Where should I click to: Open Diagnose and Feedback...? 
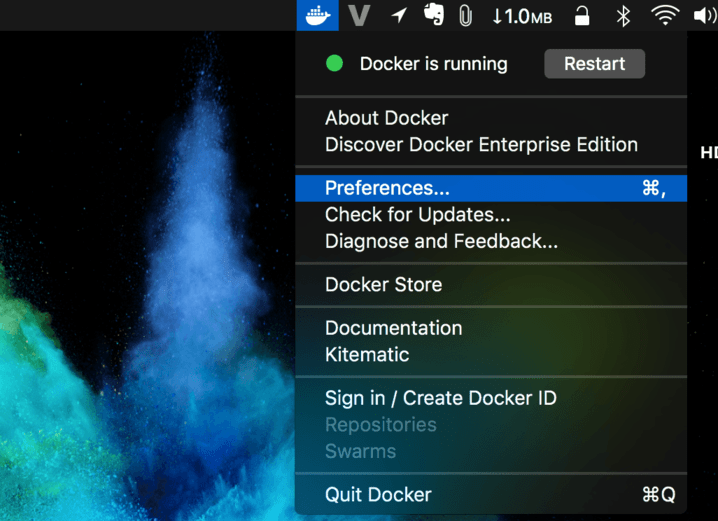(x=491, y=241)
